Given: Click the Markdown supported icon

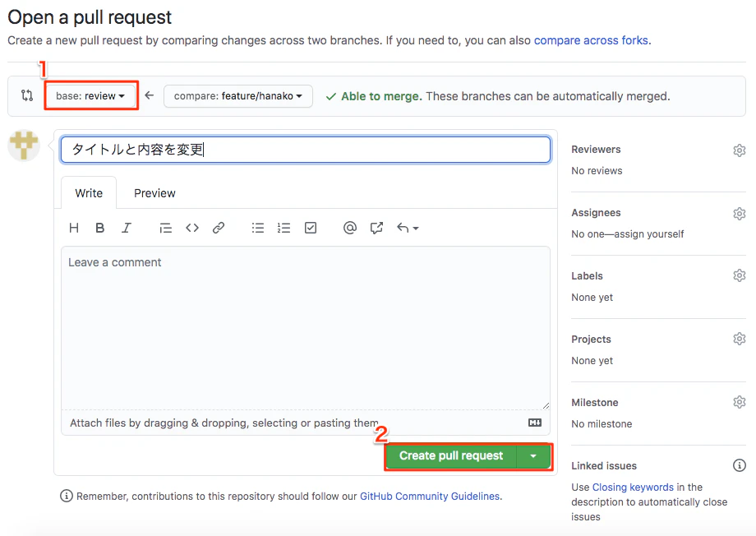Looking at the screenshot, I should tap(535, 423).
